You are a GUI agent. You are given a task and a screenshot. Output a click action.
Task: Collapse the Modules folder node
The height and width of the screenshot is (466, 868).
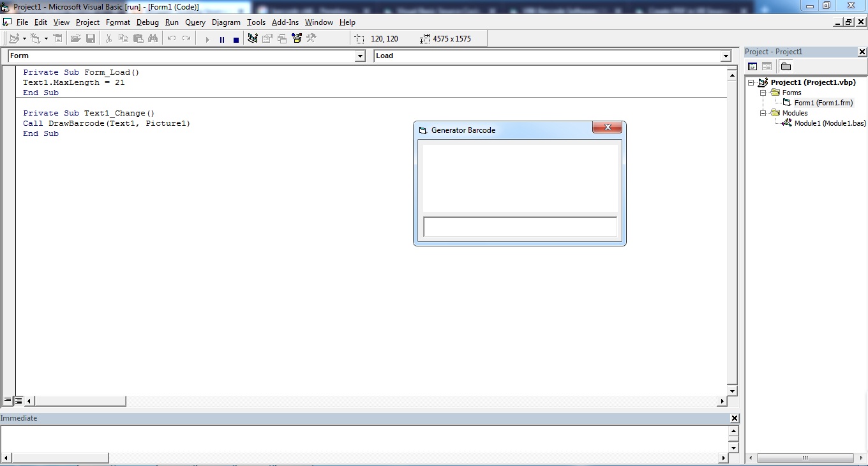(763, 113)
